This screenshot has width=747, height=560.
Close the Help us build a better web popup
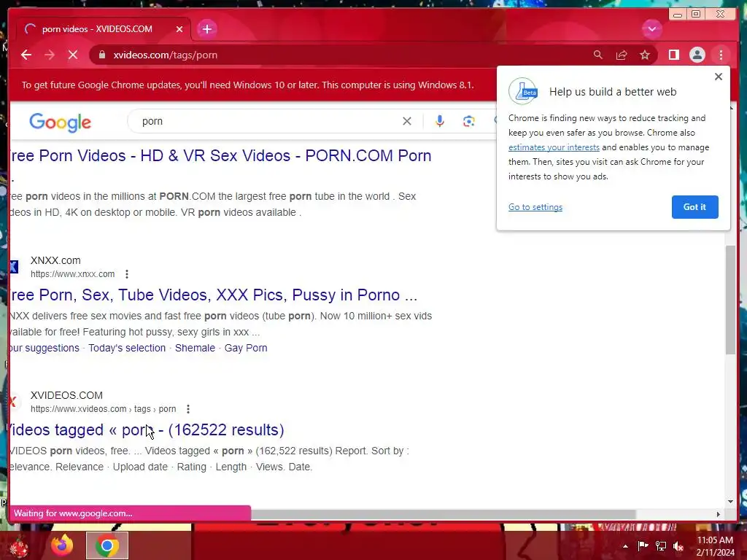pos(719,77)
